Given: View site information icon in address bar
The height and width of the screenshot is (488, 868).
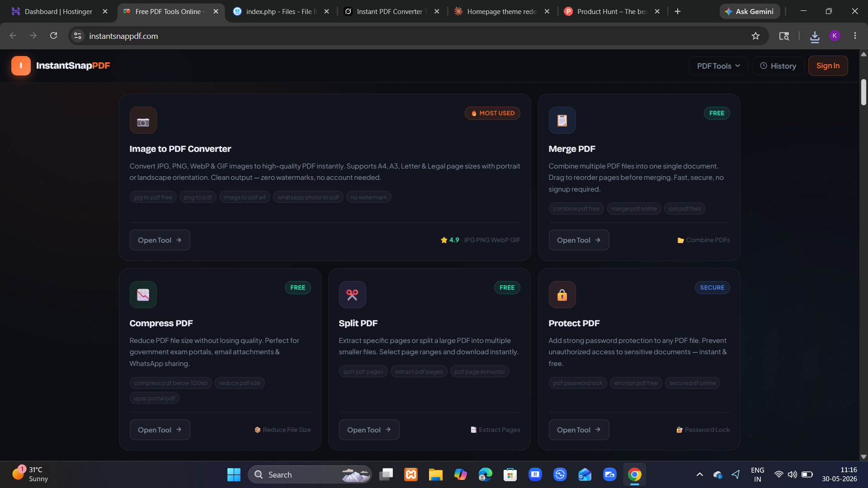Looking at the screenshot, I should point(78,36).
